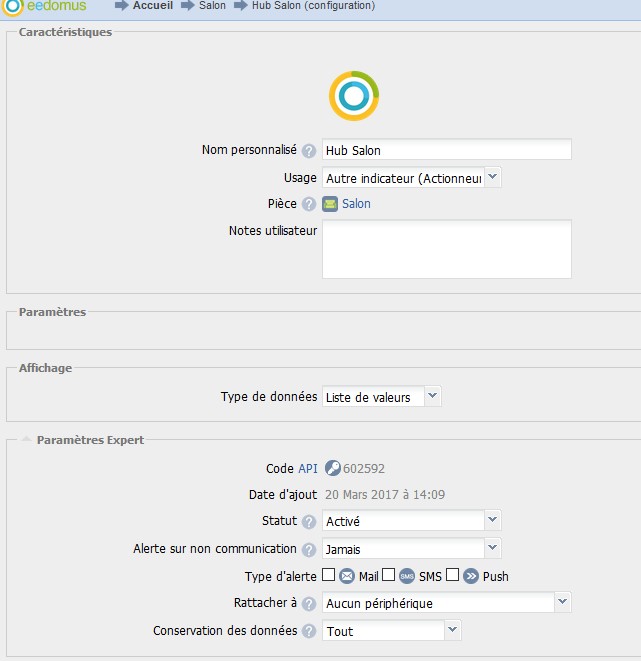Click the eedomus logo icon

click(x=12, y=7)
